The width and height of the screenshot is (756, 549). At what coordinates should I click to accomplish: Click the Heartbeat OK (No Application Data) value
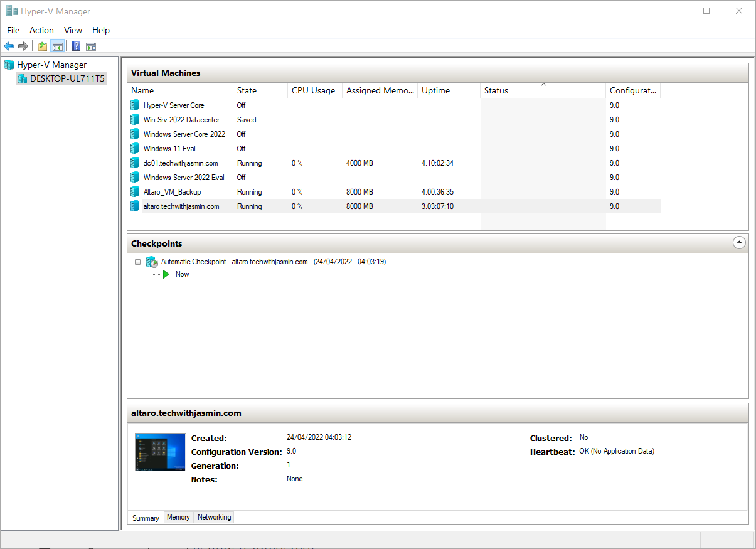[x=617, y=451]
